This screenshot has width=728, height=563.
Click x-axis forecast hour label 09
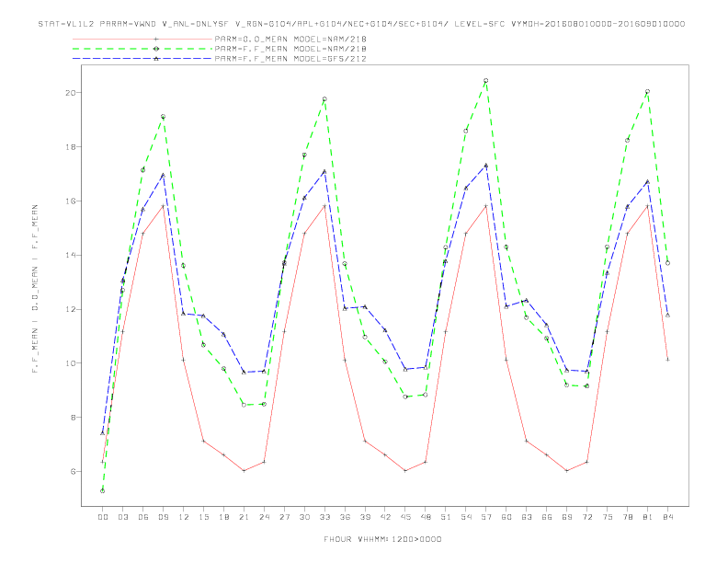pyautogui.click(x=163, y=517)
